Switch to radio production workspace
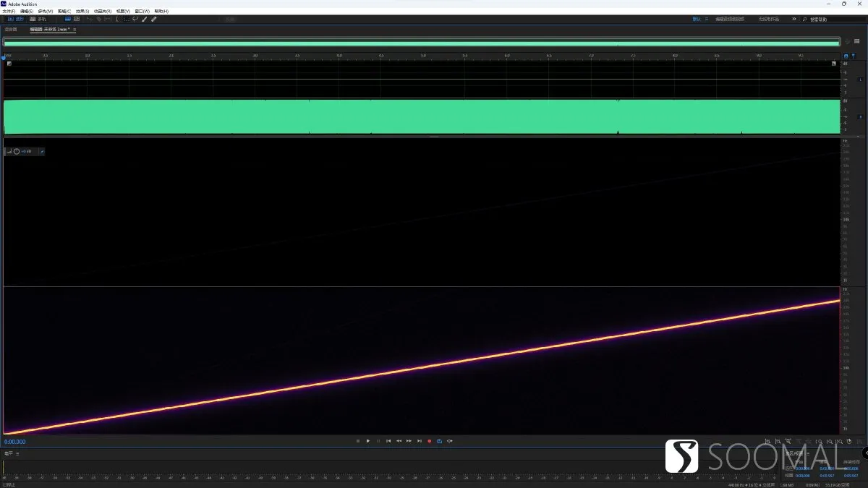The width and height of the screenshot is (868, 488). pyautogui.click(x=769, y=19)
